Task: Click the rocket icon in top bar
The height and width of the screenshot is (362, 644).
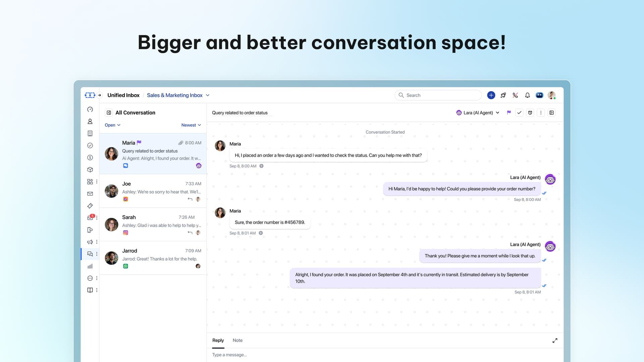Action: (x=503, y=96)
